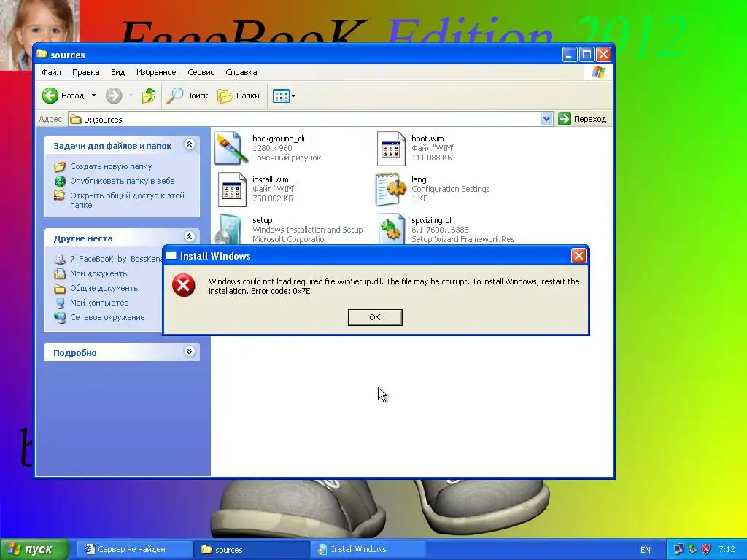Maximize the sources window
This screenshot has height=560, width=747.
pyautogui.click(x=587, y=55)
